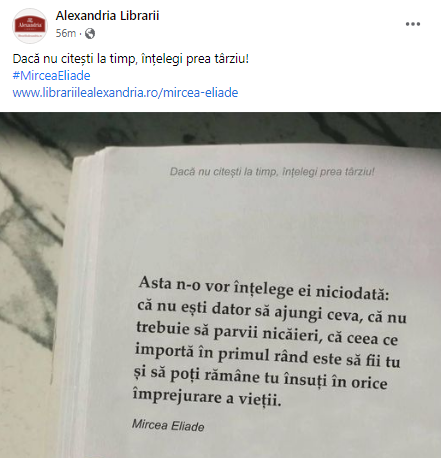Click the globe public audience icon

(90, 33)
